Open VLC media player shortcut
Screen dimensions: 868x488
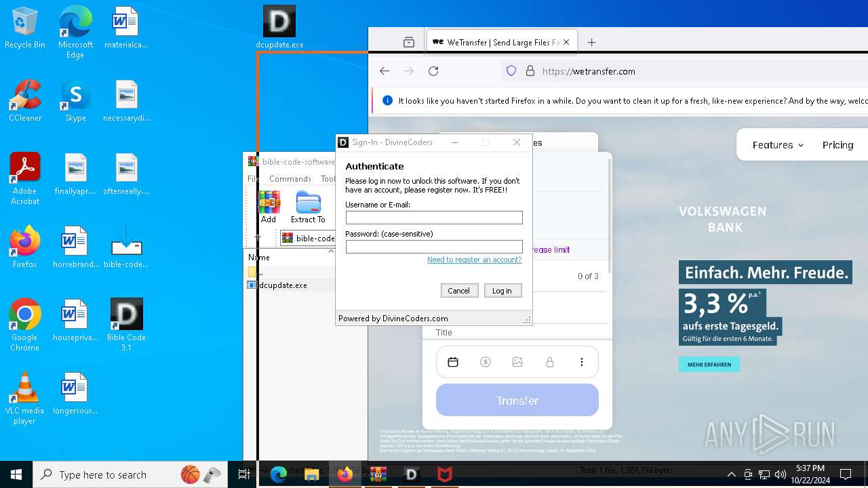[x=25, y=399]
